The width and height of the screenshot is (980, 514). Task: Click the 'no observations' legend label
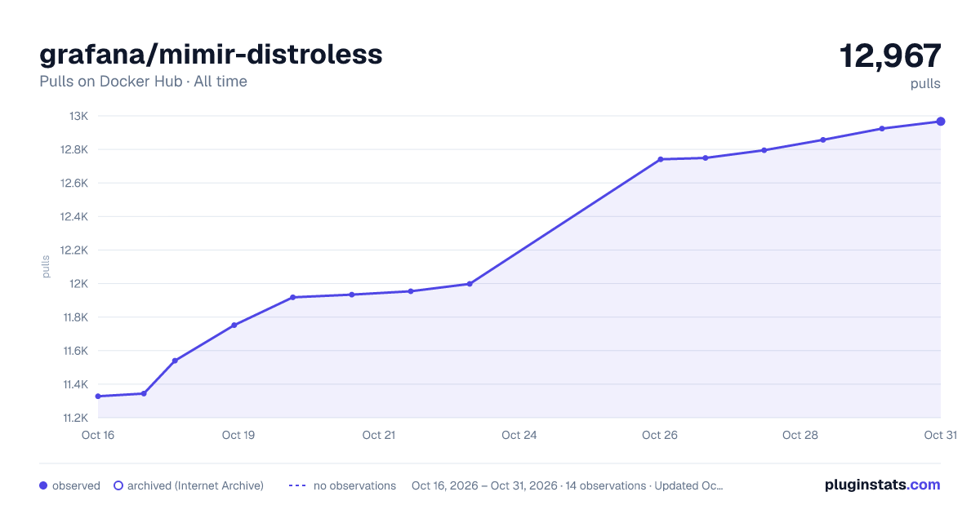[354, 485]
